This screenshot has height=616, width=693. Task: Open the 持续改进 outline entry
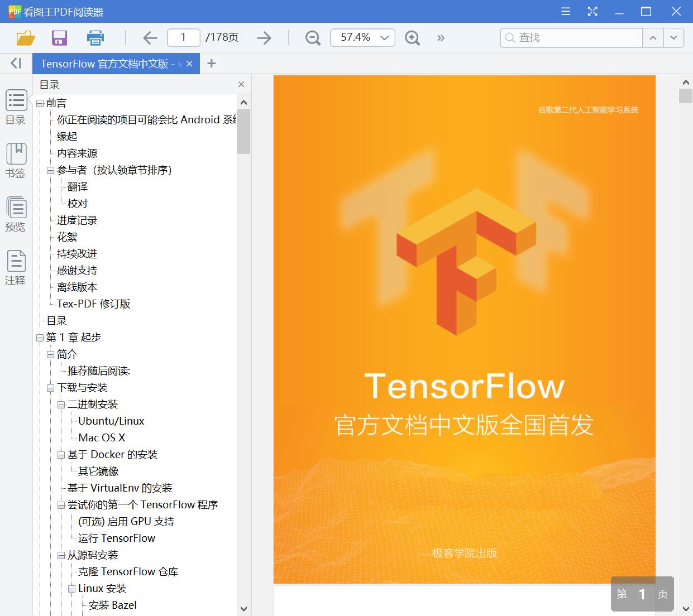click(77, 253)
